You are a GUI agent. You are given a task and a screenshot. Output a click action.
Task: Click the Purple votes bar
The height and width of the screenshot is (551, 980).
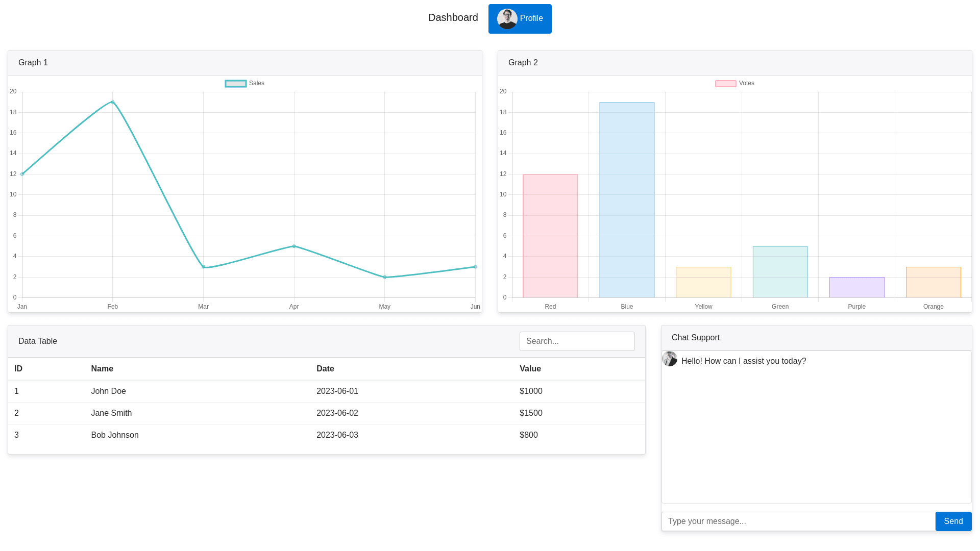(856, 287)
